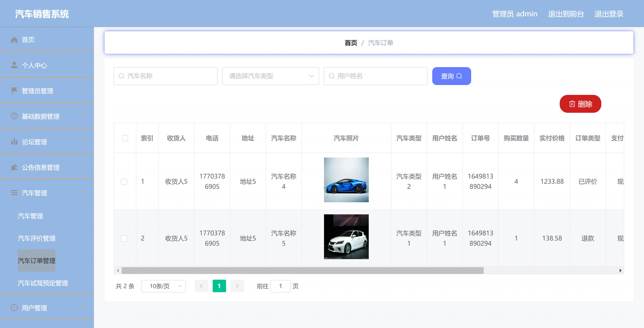This screenshot has height=328, width=644.
Task: Click the left arrow of horizontal table scrollbar
Action: pyautogui.click(x=118, y=270)
